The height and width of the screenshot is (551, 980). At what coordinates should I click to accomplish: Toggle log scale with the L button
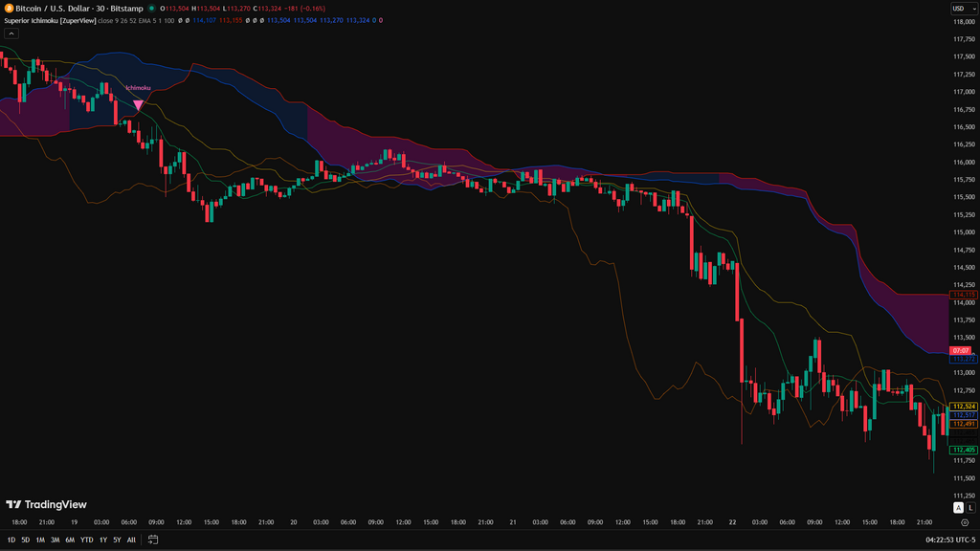(x=970, y=507)
